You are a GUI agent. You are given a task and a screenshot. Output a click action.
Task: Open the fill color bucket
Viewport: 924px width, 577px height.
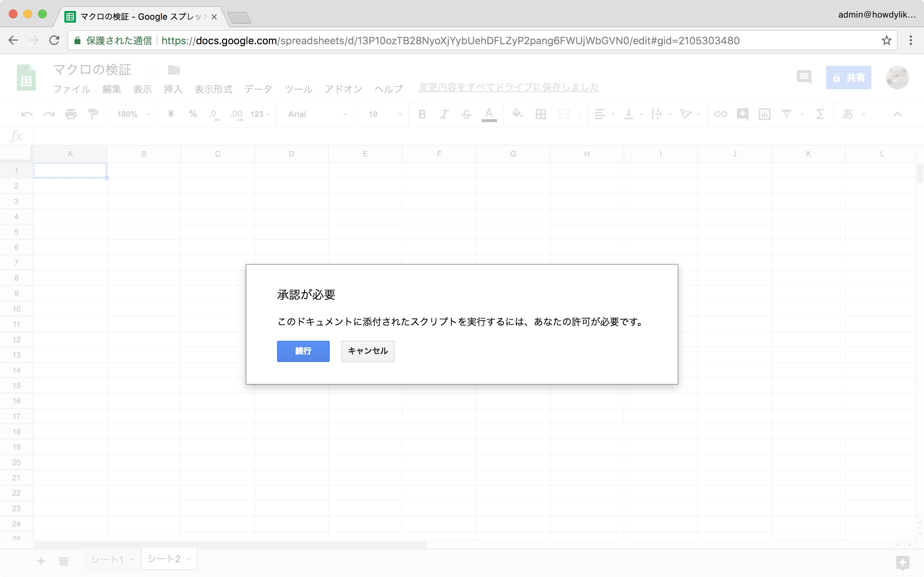pyautogui.click(x=517, y=113)
